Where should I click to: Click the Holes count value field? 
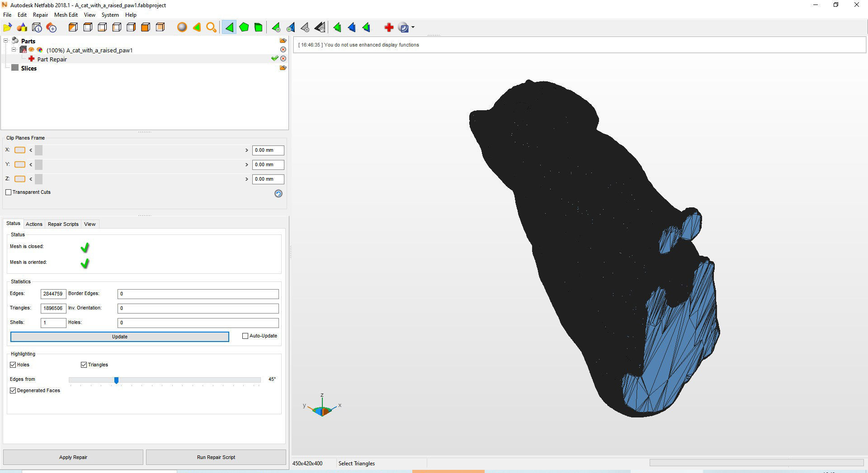198,323
